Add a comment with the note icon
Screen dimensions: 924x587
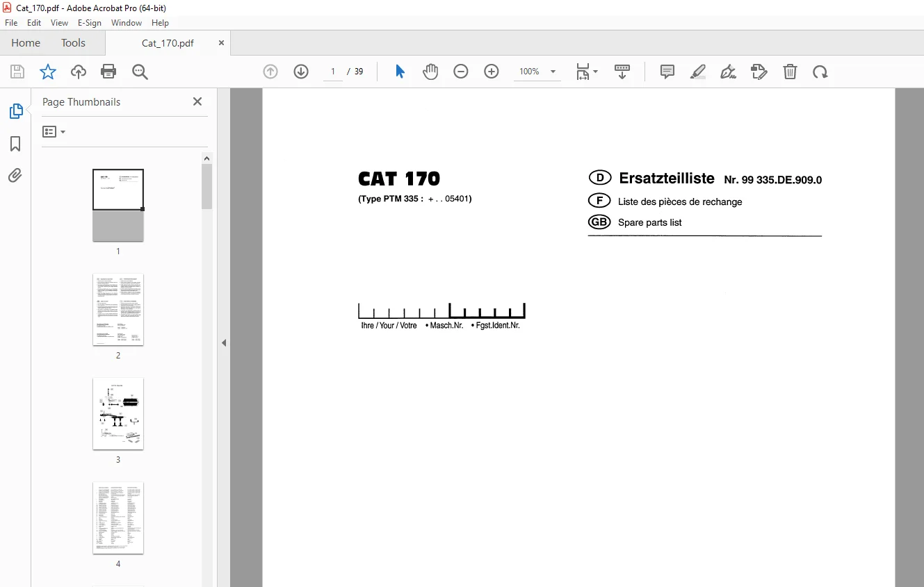click(x=667, y=72)
